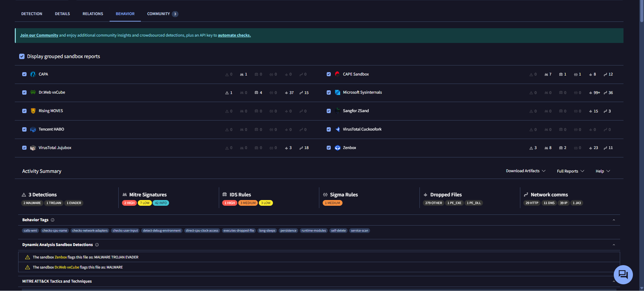Click Zenbox Mitre signatures count icon

[546, 148]
